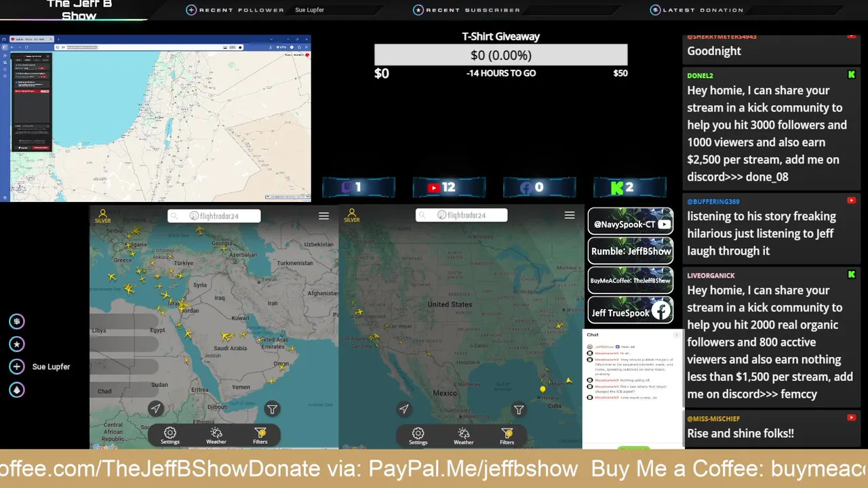This screenshot has width=868, height=488.
Task: Click the BuyMeACoffee: TheJeffBShow badge
Action: pos(631,281)
